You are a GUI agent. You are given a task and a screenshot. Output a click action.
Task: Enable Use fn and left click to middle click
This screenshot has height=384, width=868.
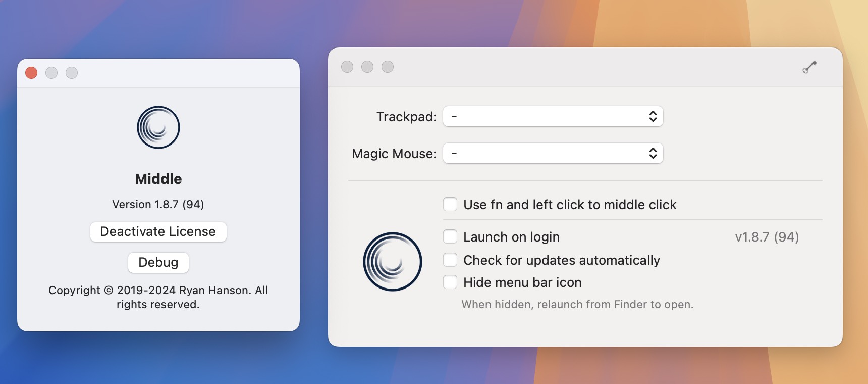pos(450,205)
